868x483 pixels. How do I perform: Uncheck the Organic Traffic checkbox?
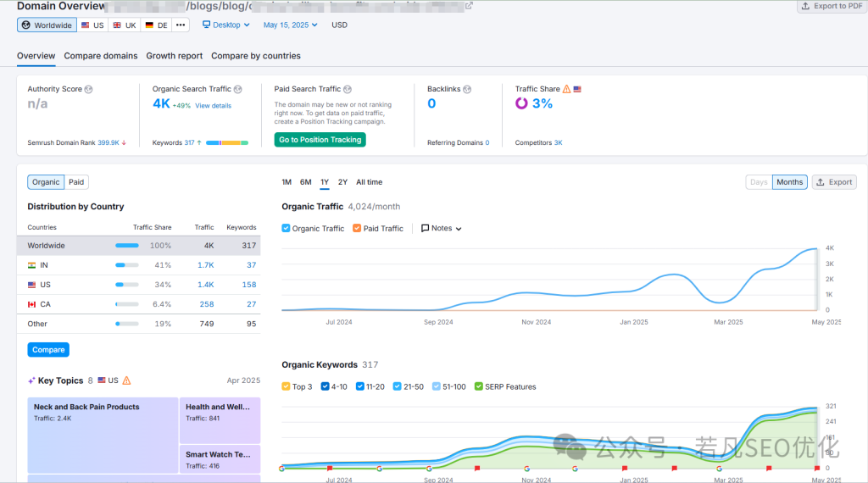coord(286,228)
